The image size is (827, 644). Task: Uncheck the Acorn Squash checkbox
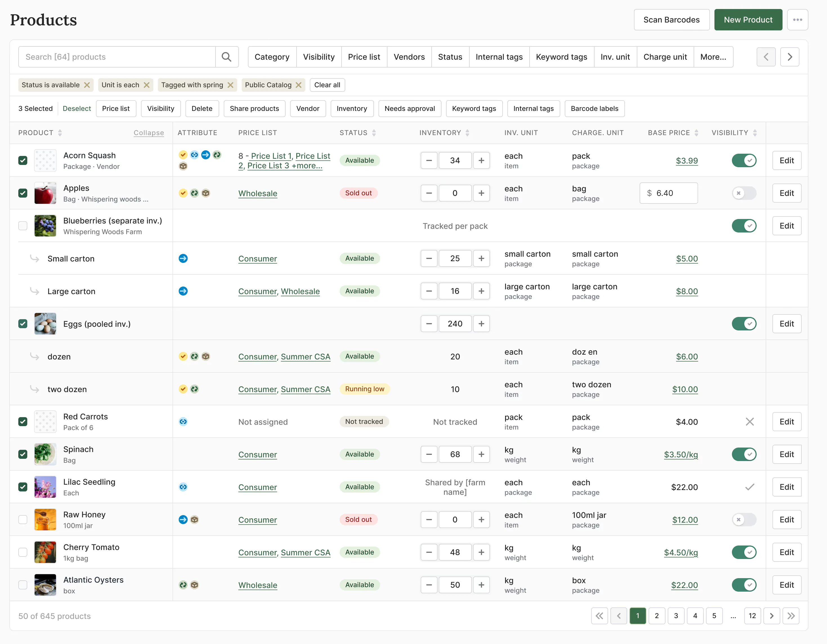click(x=23, y=160)
